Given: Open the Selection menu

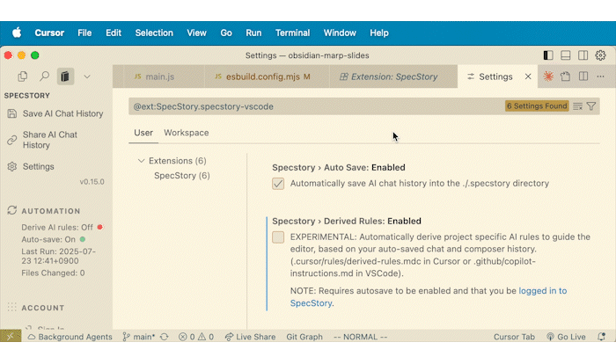Looking at the screenshot, I should coord(154,33).
